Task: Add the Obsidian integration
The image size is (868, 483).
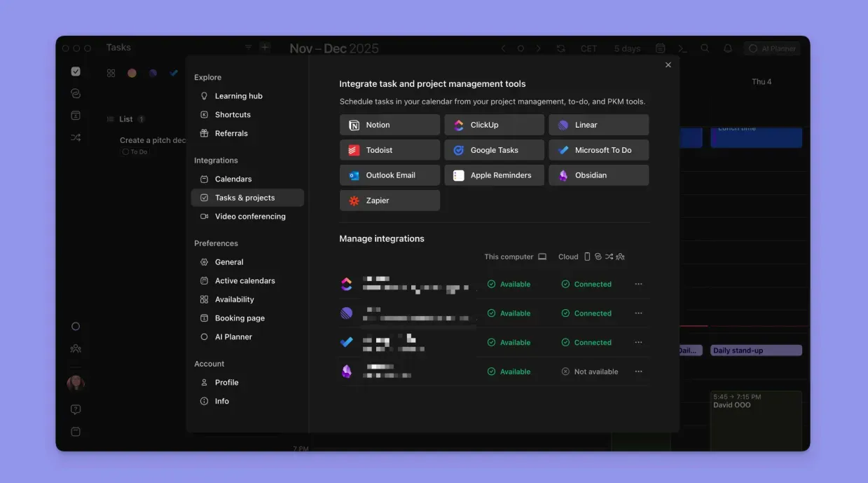Action: coord(598,175)
